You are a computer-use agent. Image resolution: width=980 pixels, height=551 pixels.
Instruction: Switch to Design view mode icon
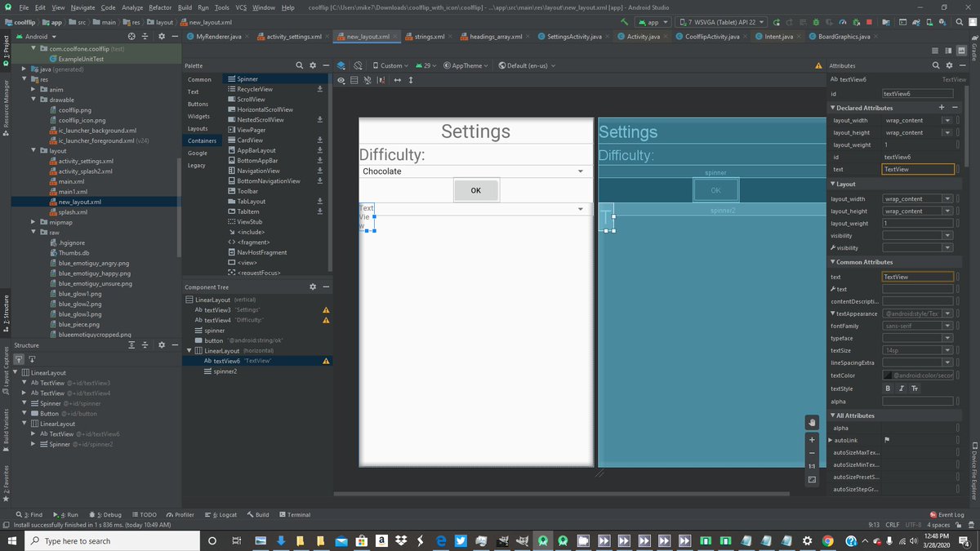pyautogui.click(x=960, y=51)
